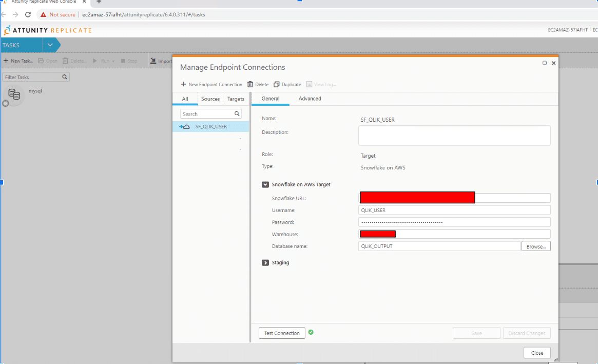Click Stop in the tasks toolbar
Screen dimensions: 598x364
129,61
